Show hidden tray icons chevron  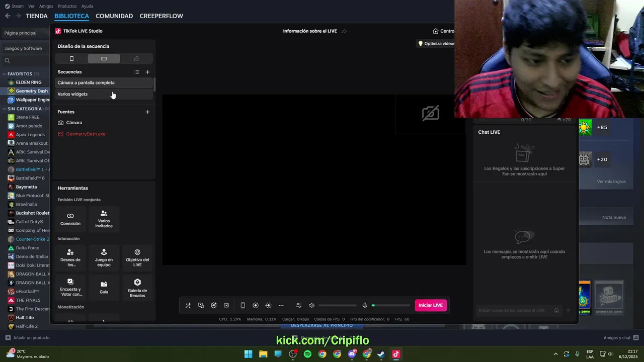click(x=555, y=354)
